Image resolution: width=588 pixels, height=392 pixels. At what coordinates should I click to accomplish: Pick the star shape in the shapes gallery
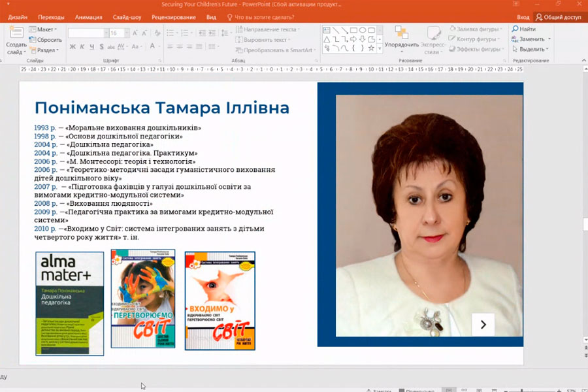point(371,48)
